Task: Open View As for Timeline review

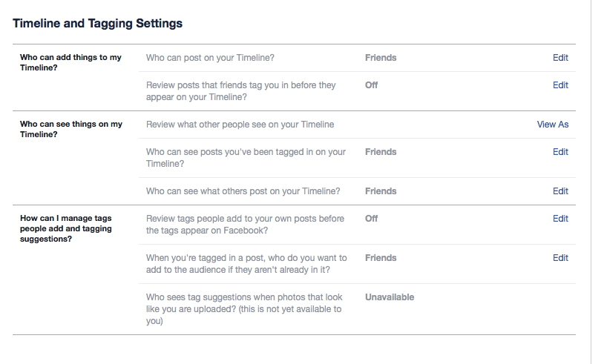Action: point(552,125)
